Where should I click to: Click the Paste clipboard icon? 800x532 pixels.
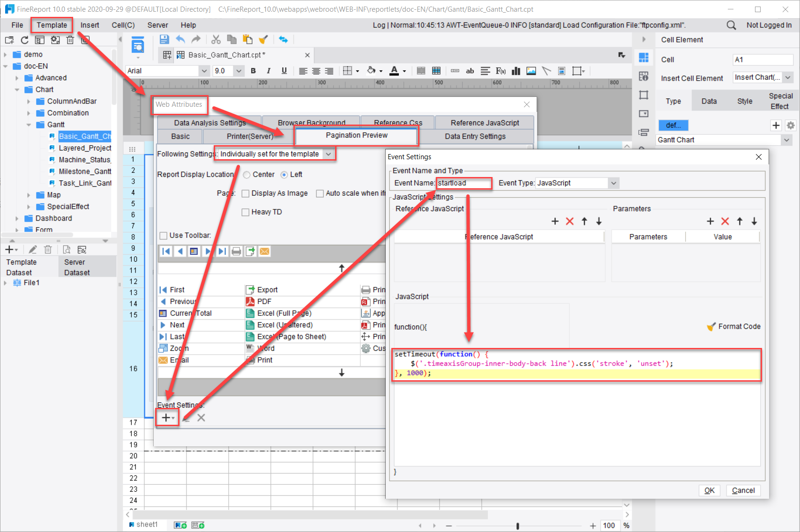click(247, 39)
